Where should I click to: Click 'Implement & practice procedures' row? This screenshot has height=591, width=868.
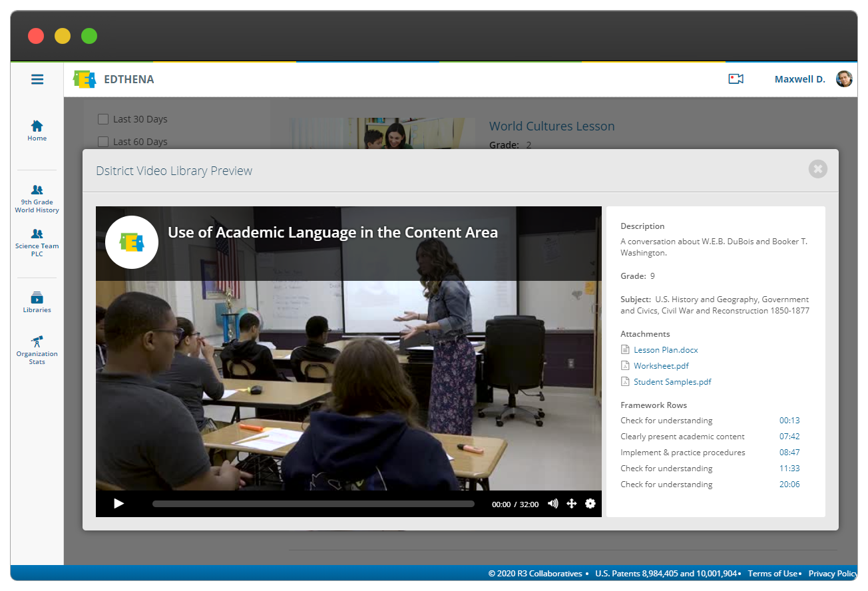tap(710, 453)
